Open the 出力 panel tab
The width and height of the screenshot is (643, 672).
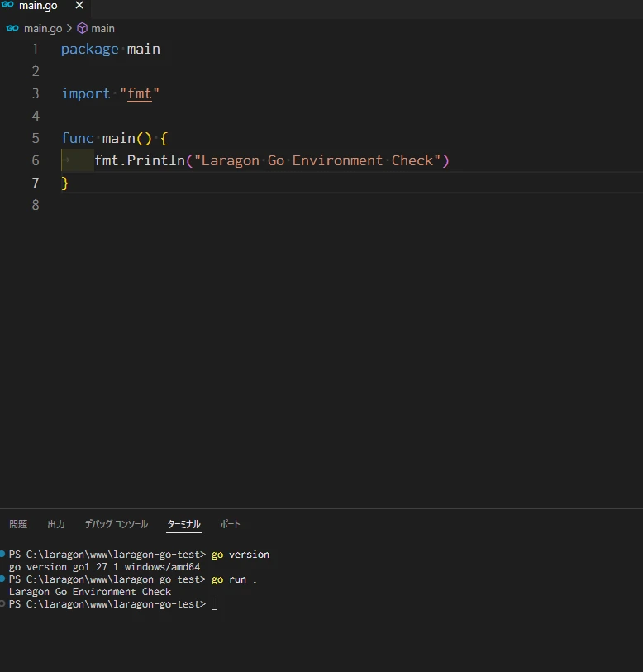56,524
